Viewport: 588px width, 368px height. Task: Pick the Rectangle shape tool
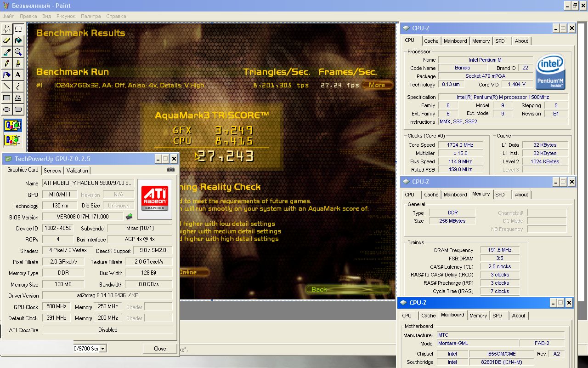7,98
